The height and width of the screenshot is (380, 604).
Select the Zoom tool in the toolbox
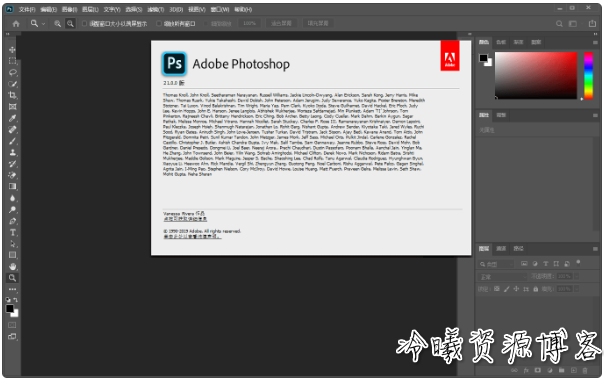click(x=12, y=277)
